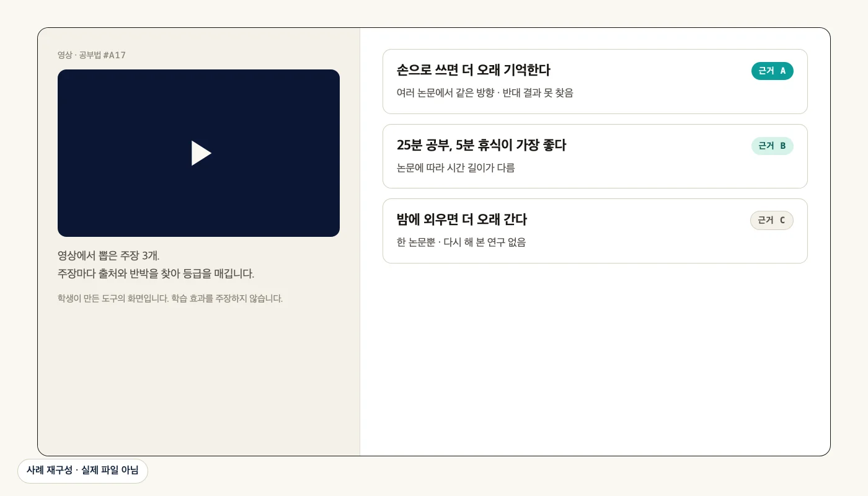The height and width of the screenshot is (496, 868).
Task: Open the dark video player thumbnail
Action: pos(198,153)
